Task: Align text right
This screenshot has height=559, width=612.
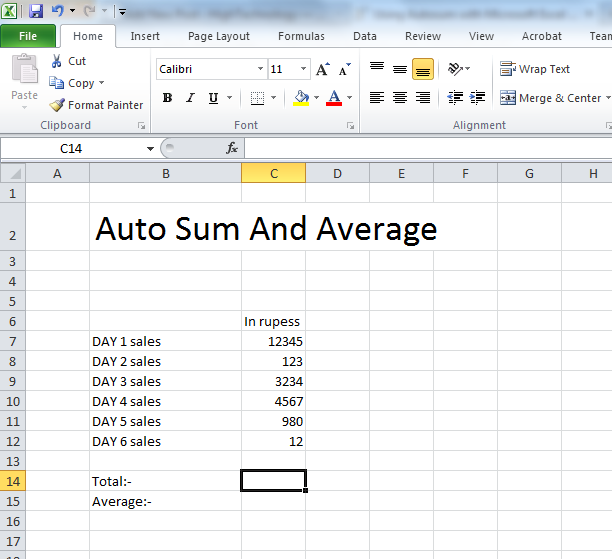Action: (x=423, y=98)
